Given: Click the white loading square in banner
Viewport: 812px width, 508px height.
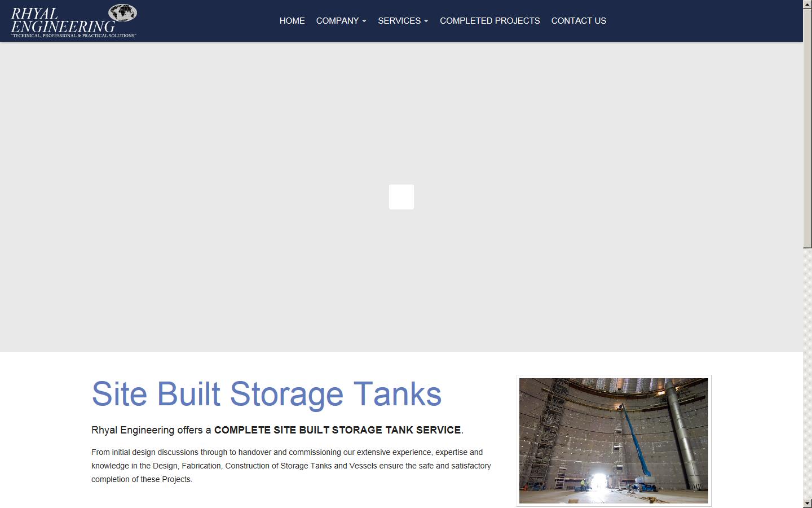Looking at the screenshot, I should pyautogui.click(x=401, y=197).
